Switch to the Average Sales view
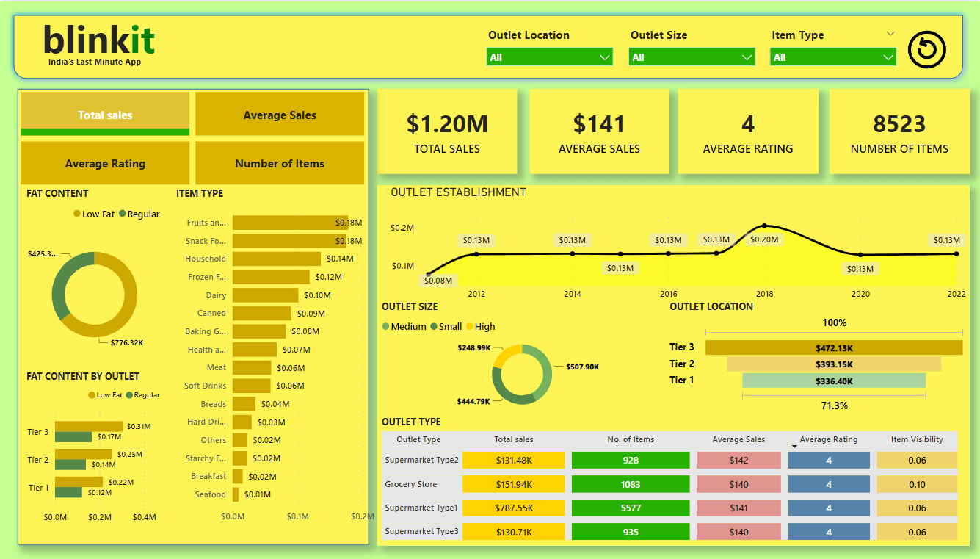The width and height of the screenshot is (980, 559). tap(279, 115)
